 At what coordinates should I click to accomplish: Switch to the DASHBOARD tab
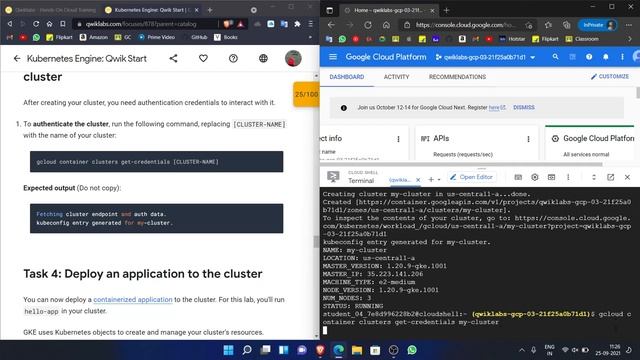coord(347,77)
